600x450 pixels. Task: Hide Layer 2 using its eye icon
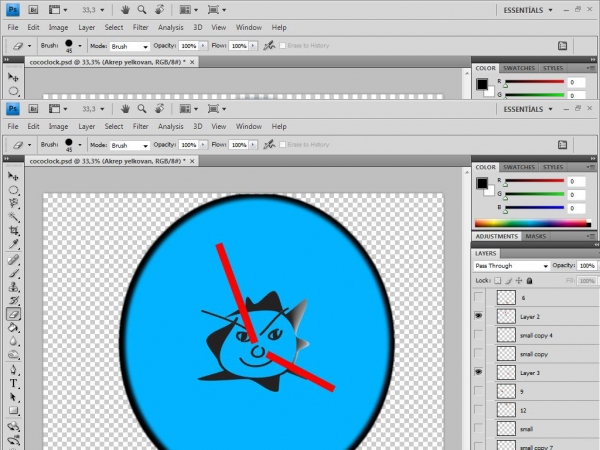pyautogui.click(x=478, y=316)
